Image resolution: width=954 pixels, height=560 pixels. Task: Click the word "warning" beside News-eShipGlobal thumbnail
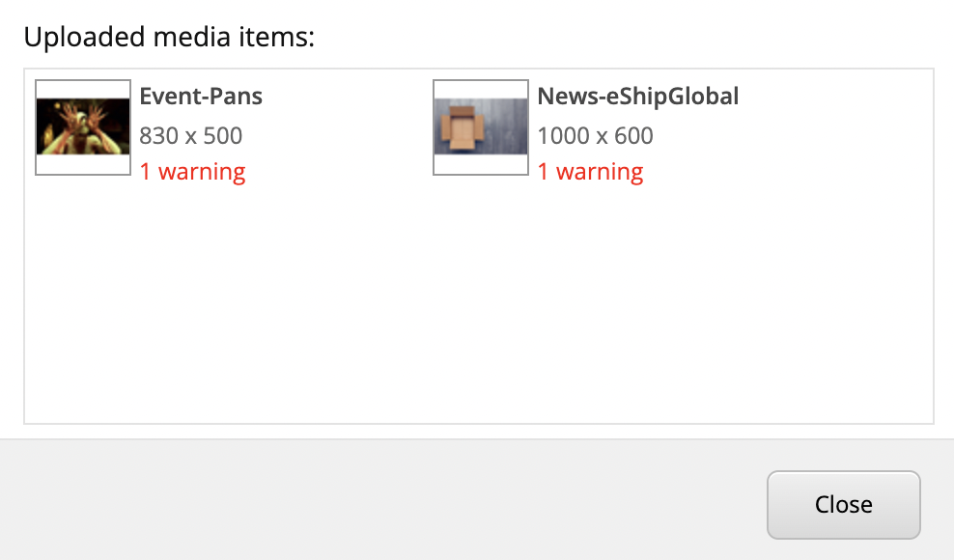600,172
